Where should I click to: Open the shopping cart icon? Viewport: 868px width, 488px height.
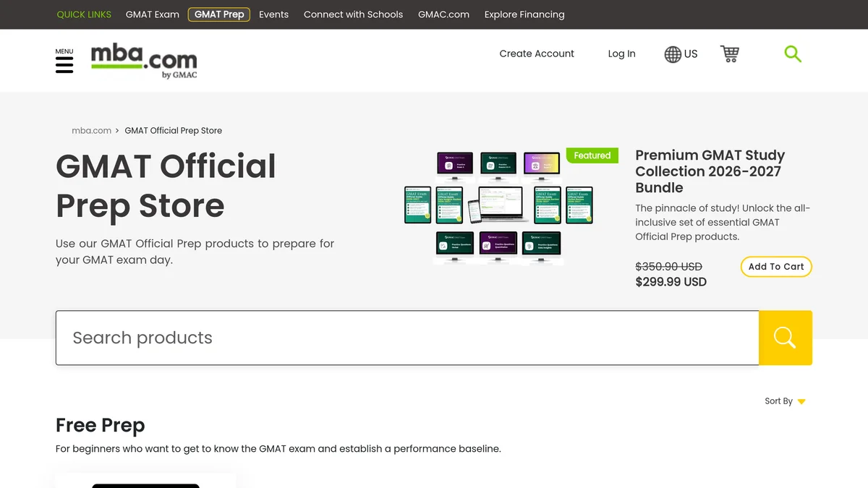[729, 53]
